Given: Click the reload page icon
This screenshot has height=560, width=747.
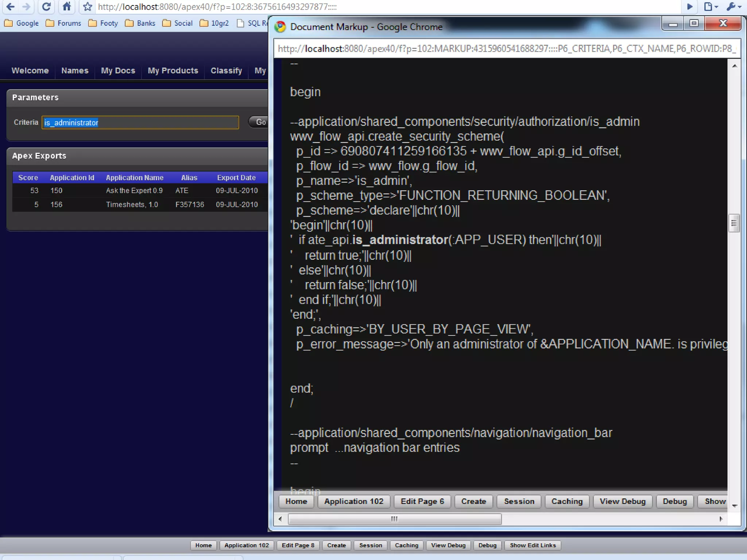Looking at the screenshot, I should [x=46, y=7].
